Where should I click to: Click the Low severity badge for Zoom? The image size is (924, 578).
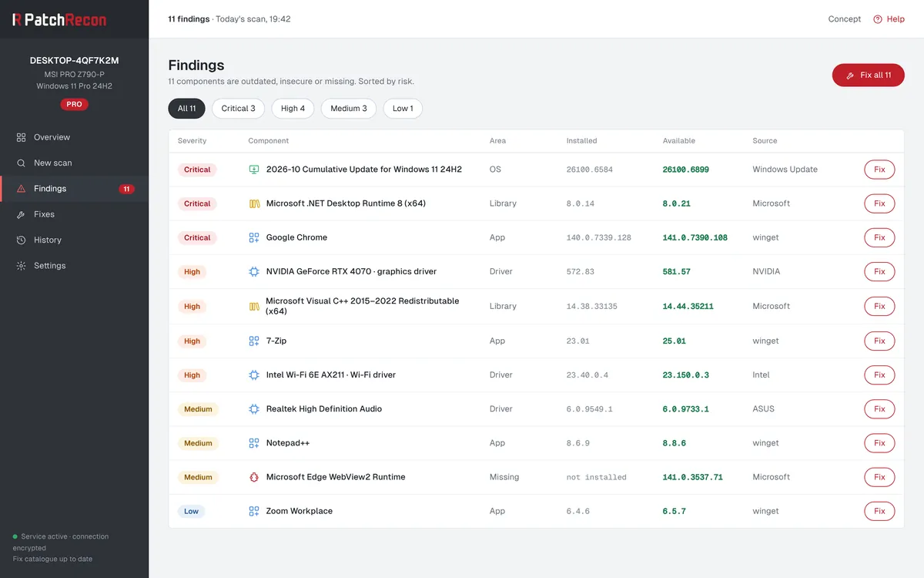tap(191, 511)
